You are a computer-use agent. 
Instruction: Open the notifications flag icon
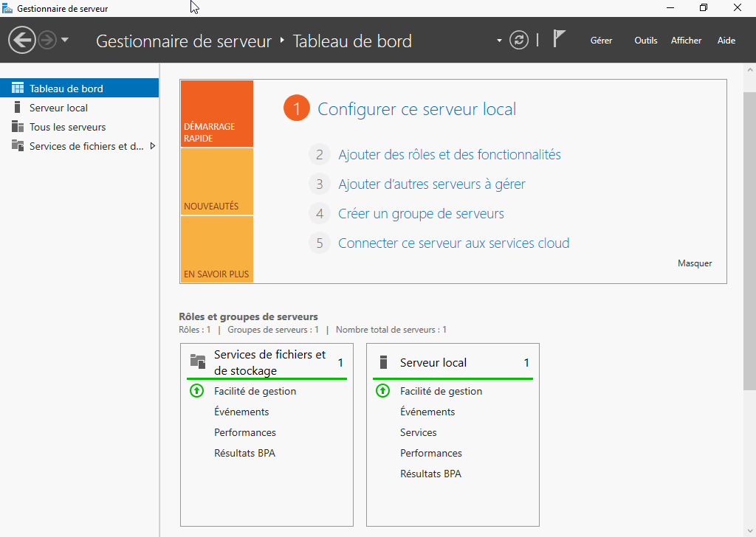point(559,39)
